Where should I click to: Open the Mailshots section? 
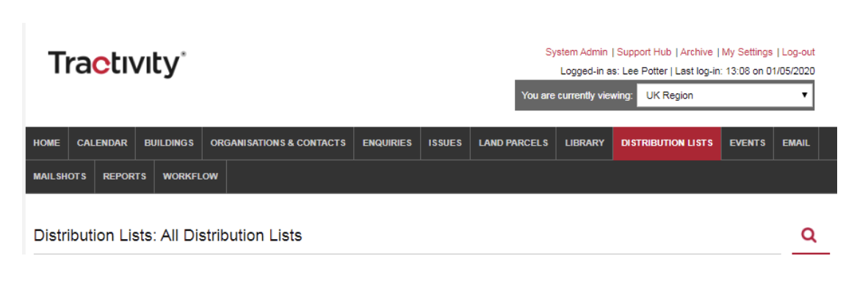tap(59, 177)
